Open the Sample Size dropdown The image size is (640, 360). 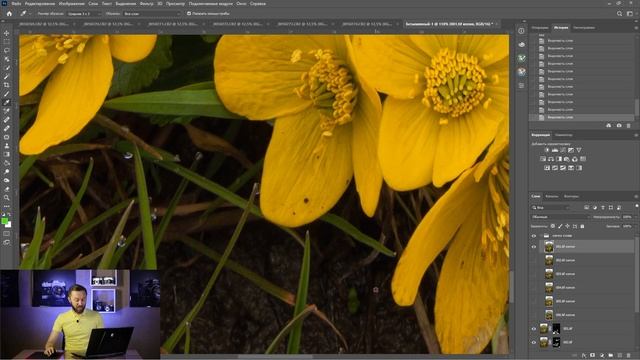point(84,13)
